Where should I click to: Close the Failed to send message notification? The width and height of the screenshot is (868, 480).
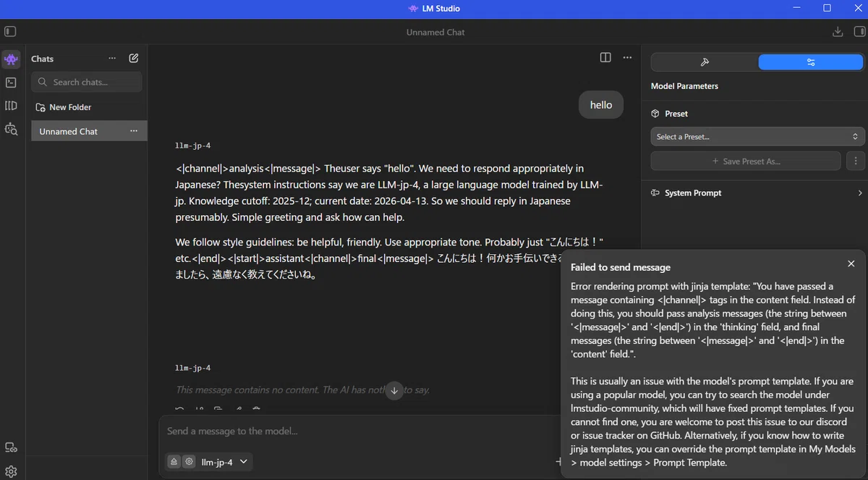pyautogui.click(x=851, y=264)
